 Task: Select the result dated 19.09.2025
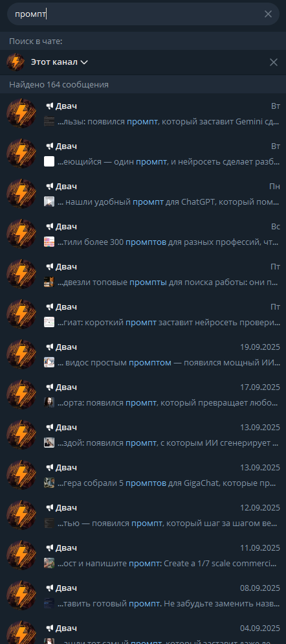[143, 354]
